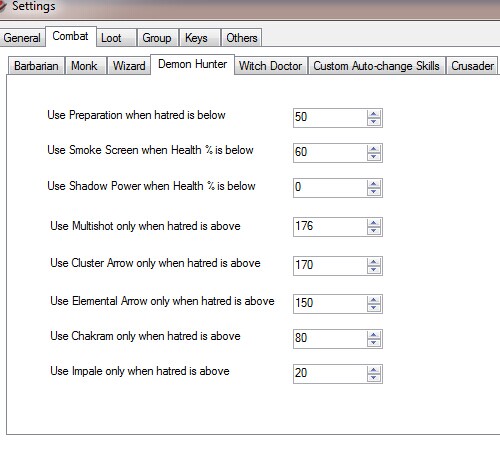Decrease Cluster Arrow hatred threshold

pyautogui.click(x=374, y=270)
